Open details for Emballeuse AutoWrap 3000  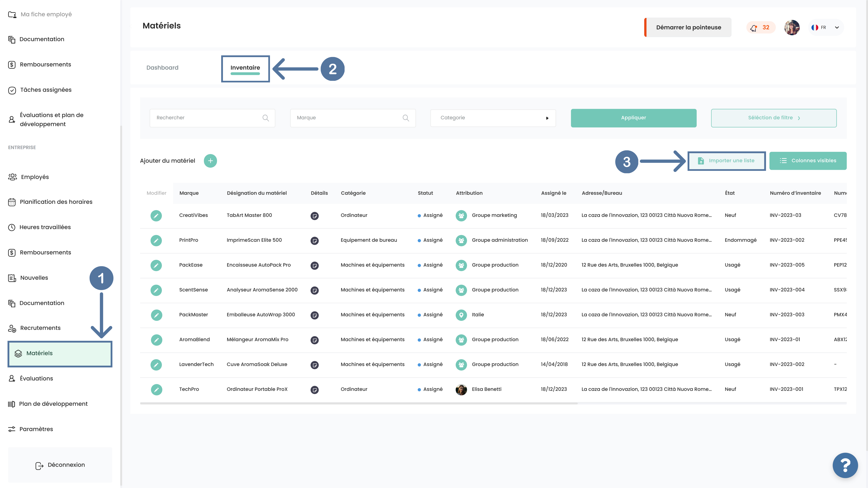point(314,315)
